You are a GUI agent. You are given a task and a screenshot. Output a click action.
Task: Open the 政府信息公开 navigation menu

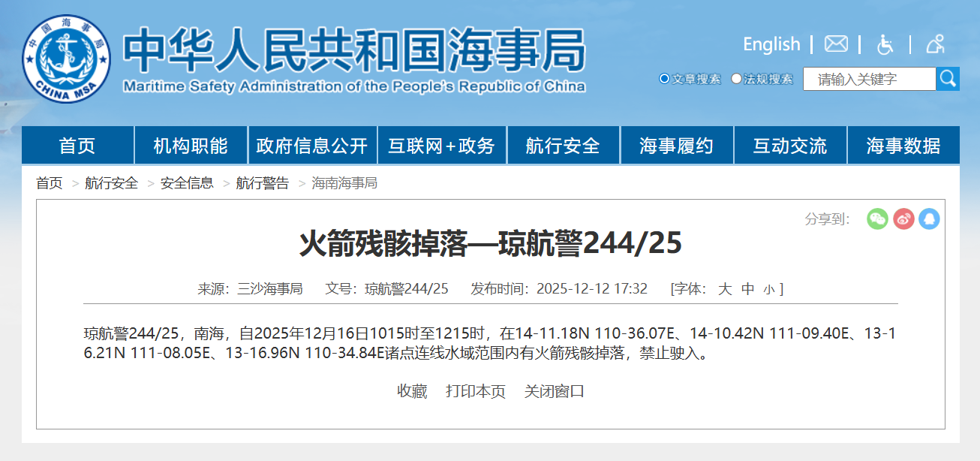[311, 146]
